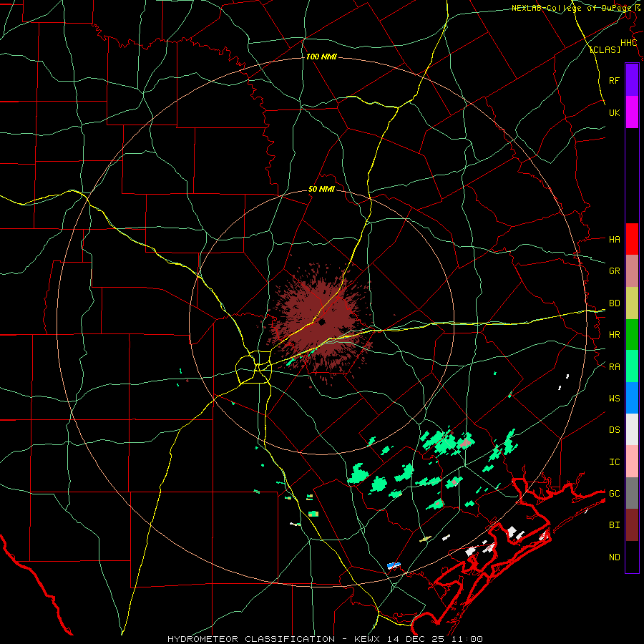
Task: Click the UK legend label
Action: pyautogui.click(x=614, y=112)
